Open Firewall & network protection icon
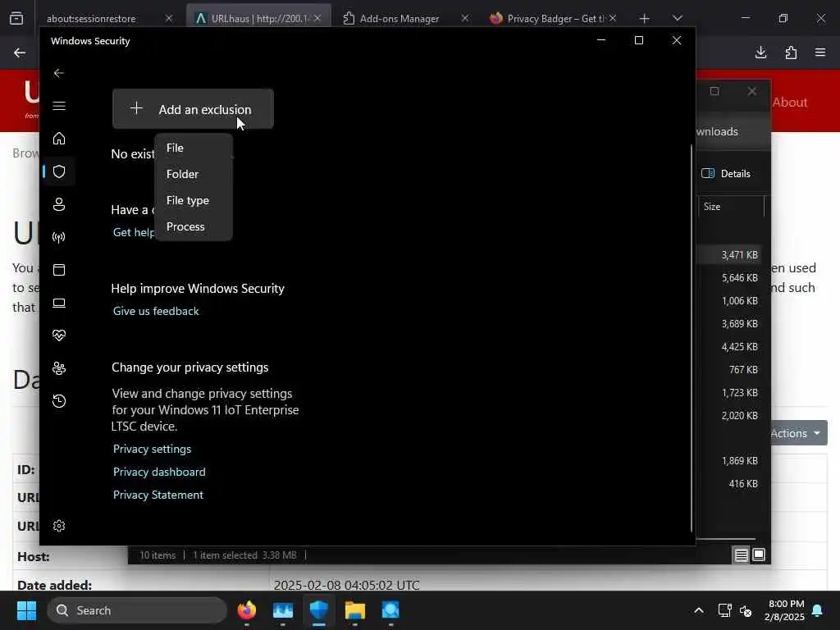 tap(59, 237)
